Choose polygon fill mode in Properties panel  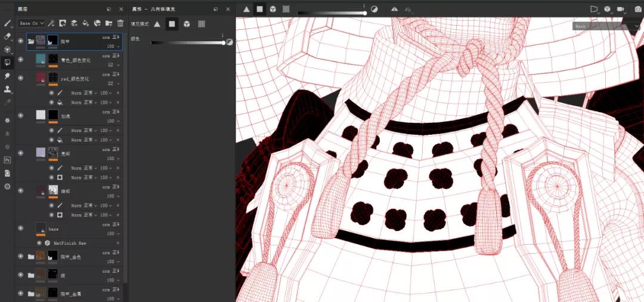point(172,24)
